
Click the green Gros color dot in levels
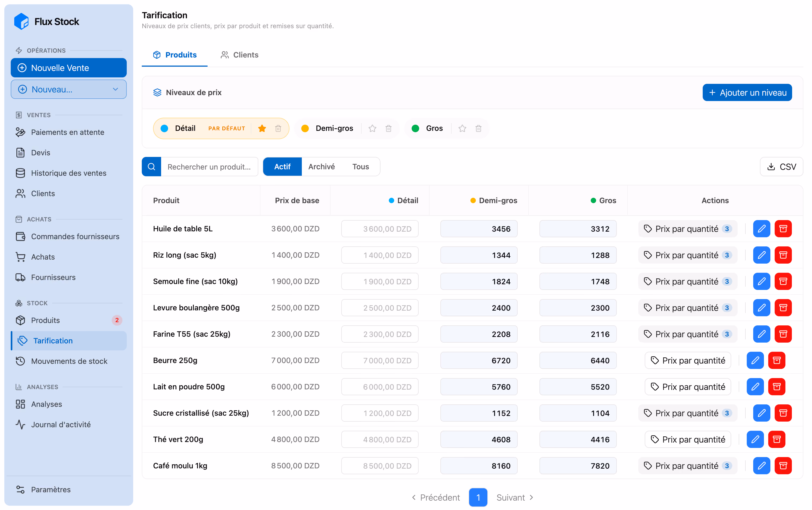coord(415,128)
